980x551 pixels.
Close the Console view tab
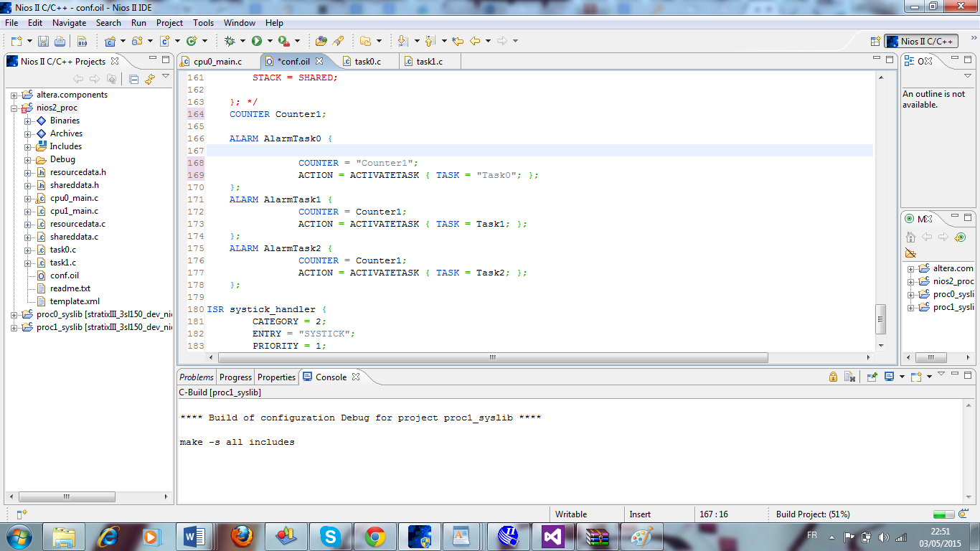(355, 377)
